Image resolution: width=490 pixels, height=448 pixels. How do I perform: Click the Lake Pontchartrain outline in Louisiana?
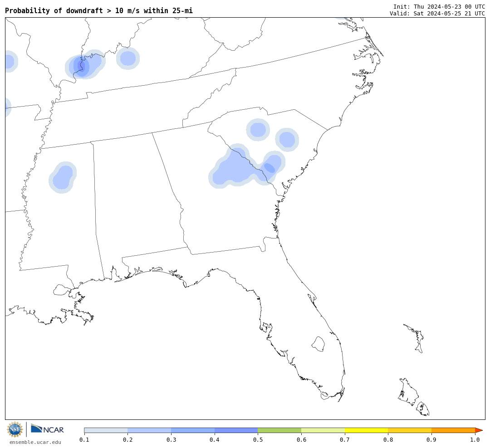click(x=61, y=290)
